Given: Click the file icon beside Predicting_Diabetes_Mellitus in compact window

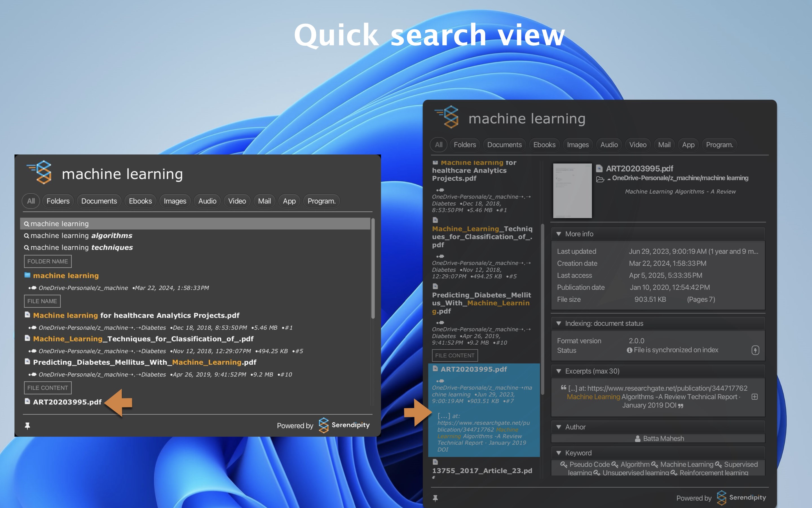Looking at the screenshot, I should pyautogui.click(x=28, y=362).
